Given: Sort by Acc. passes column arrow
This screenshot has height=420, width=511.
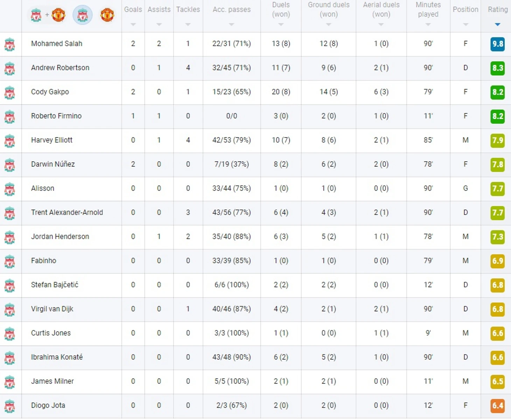Looking at the screenshot, I should tap(231, 24).
